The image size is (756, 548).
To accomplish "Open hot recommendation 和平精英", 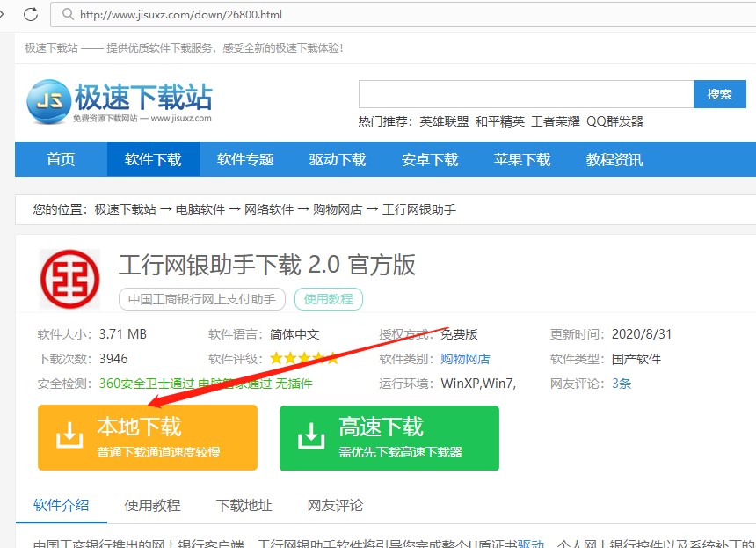I will 500,121.
